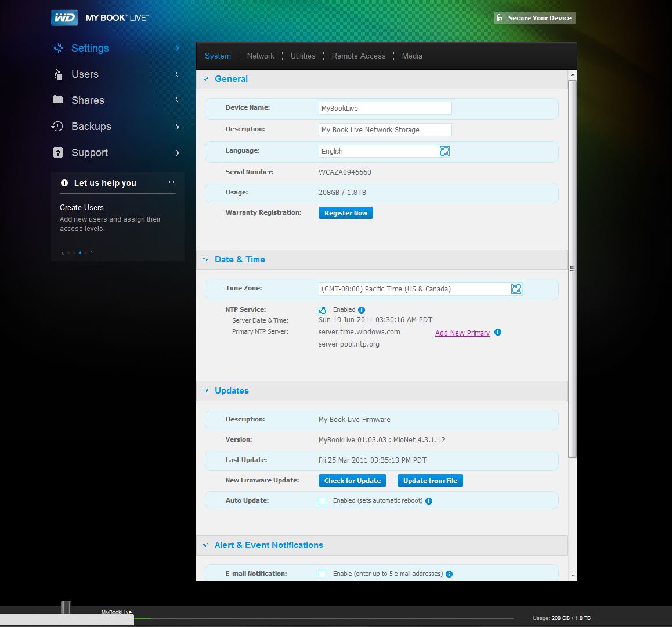Screen dimensions: 672x627
Task: Open Shares in the left menu
Action: click(88, 100)
